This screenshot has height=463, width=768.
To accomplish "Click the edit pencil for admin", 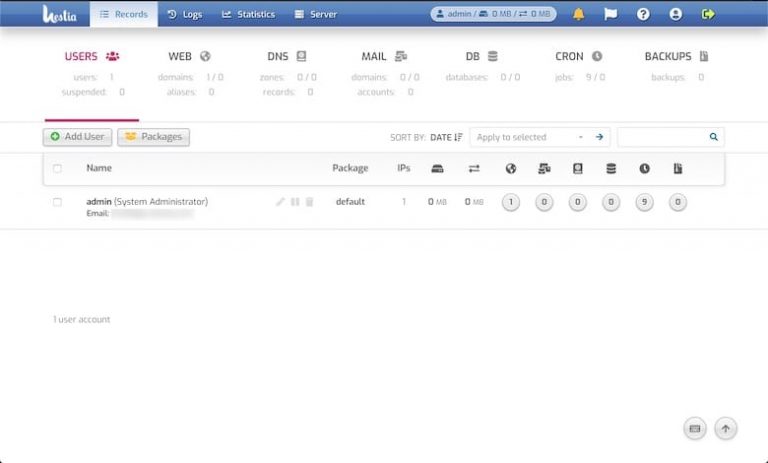I will [280, 202].
